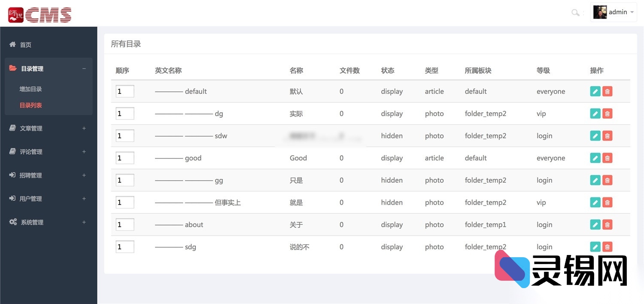Click the edit icon for the good directory
The image size is (644, 304).
(595, 158)
